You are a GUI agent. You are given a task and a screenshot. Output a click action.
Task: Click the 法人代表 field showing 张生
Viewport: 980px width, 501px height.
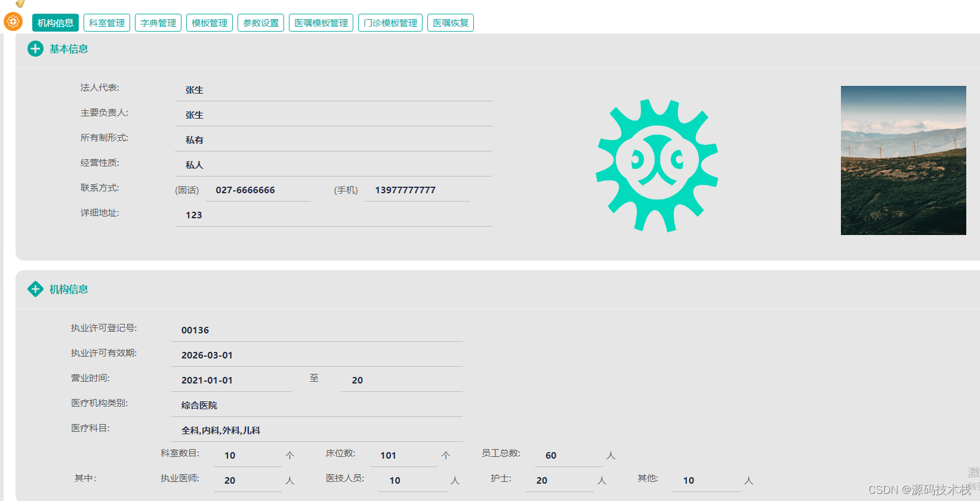334,90
